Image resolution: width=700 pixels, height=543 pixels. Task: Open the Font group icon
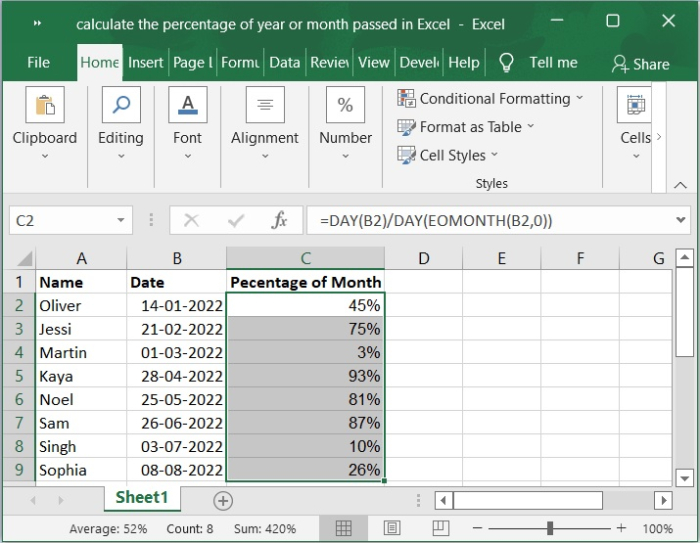187,105
